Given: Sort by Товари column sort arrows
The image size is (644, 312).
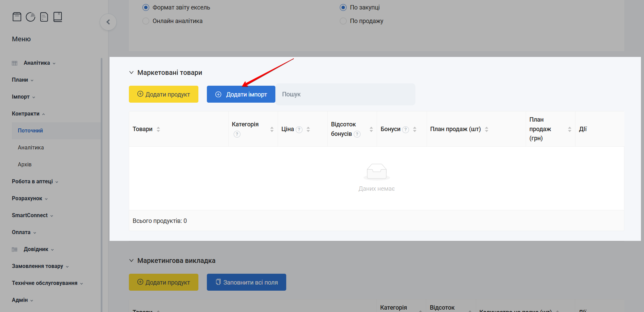Looking at the screenshot, I should pyautogui.click(x=158, y=129).
